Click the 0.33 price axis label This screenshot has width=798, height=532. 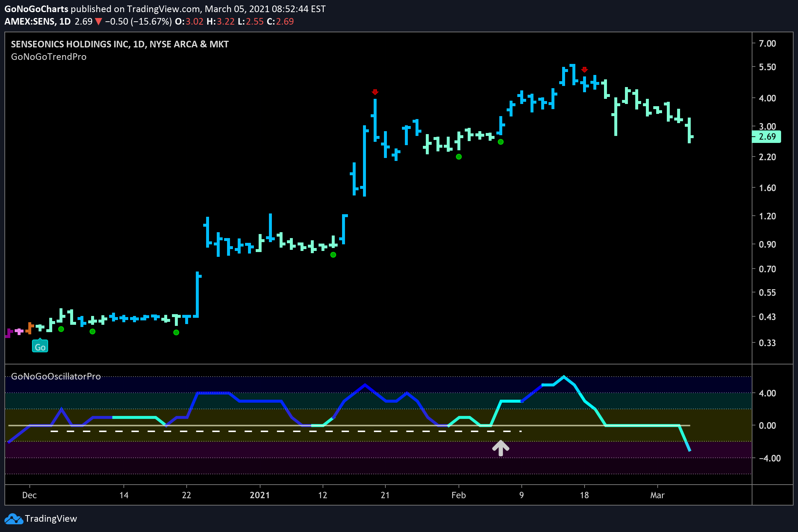[x=768, y=343]
